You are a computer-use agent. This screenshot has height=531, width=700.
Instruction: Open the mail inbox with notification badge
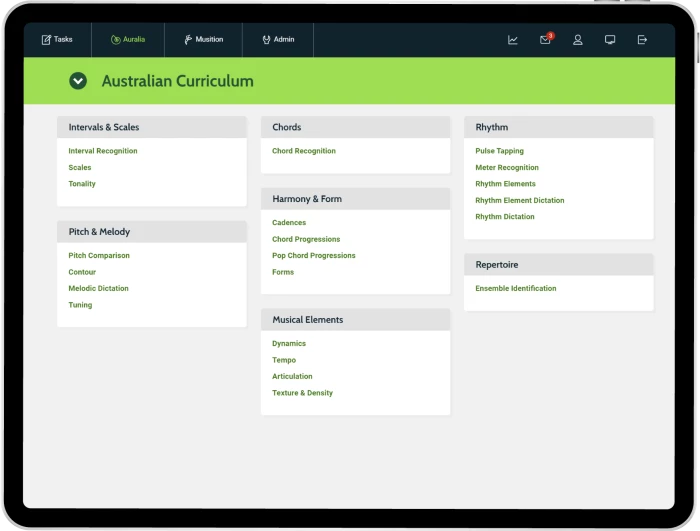point(545,40)
